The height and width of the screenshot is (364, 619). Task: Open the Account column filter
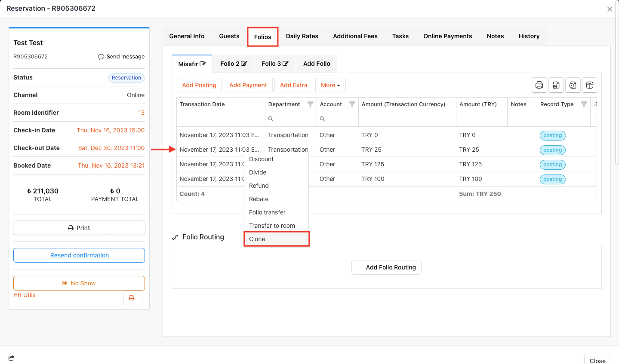[352, 104]
